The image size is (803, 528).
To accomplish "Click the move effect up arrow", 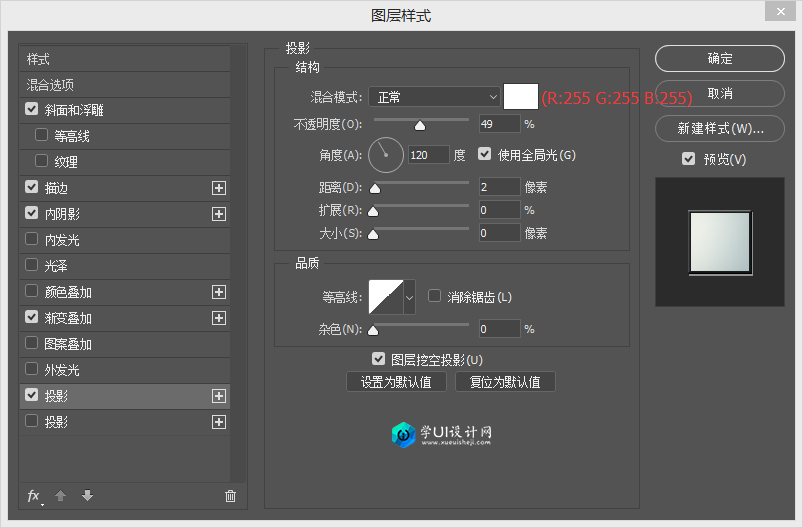I will pyautogui.click(x=61, y=496).
